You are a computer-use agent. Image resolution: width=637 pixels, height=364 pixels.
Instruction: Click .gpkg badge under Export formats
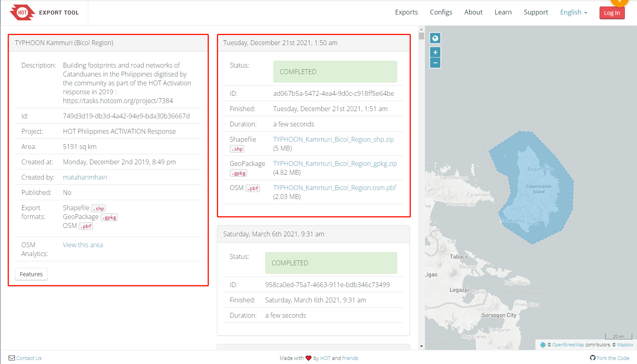109,217
